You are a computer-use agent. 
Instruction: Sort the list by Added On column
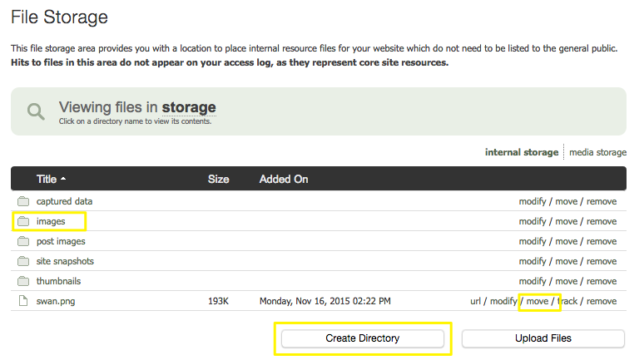[x=283, y=179]
